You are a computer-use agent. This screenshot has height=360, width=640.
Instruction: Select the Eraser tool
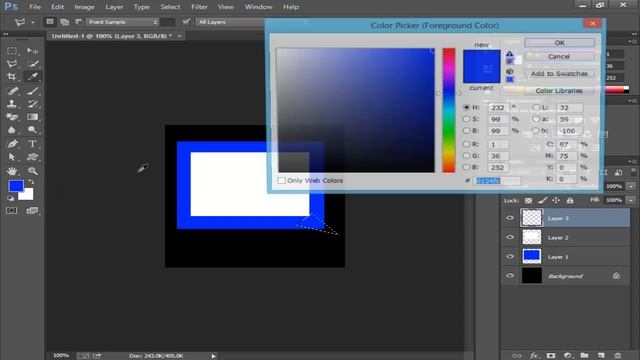coord(12,117)
